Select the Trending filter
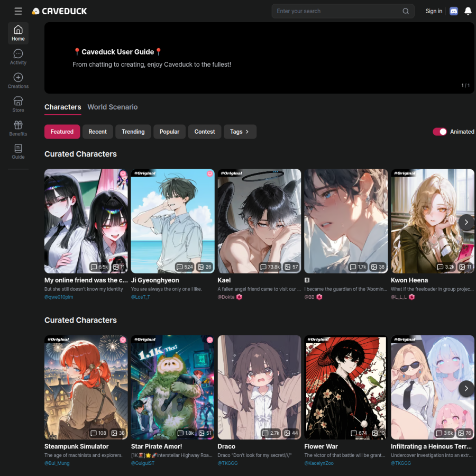This screenshot has height=476, width=476. 133,132
